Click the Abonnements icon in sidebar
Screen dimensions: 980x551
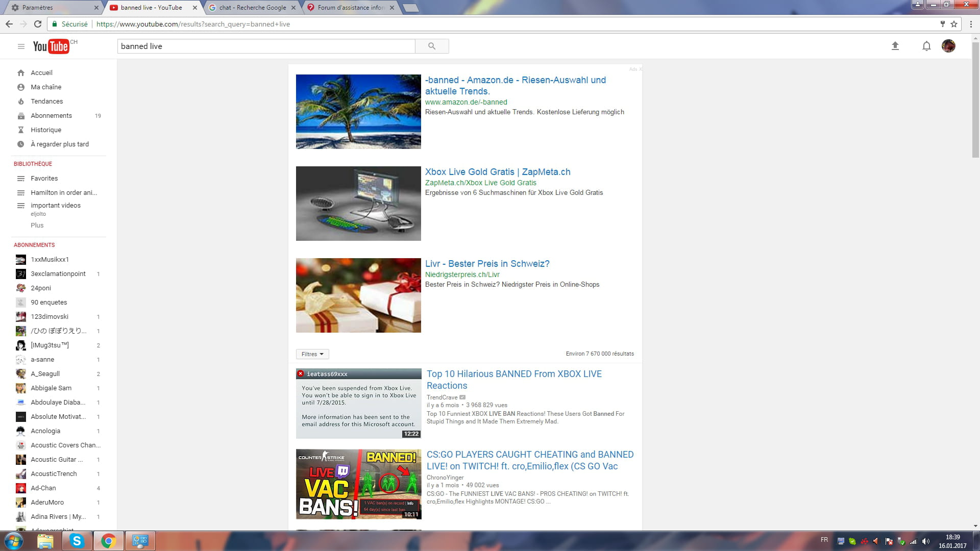(x=21, y=116)
